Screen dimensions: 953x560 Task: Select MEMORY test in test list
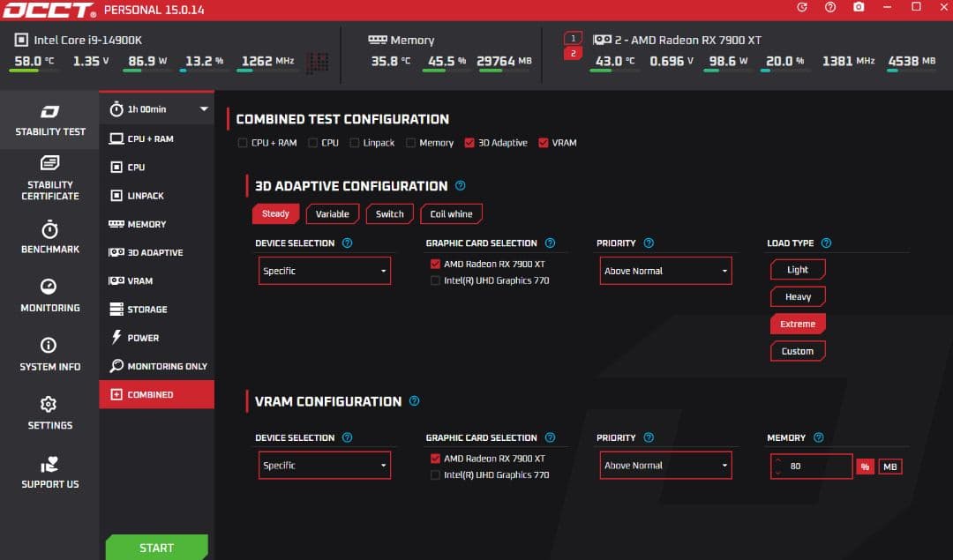pyautogui.click(x=157, y=224)
